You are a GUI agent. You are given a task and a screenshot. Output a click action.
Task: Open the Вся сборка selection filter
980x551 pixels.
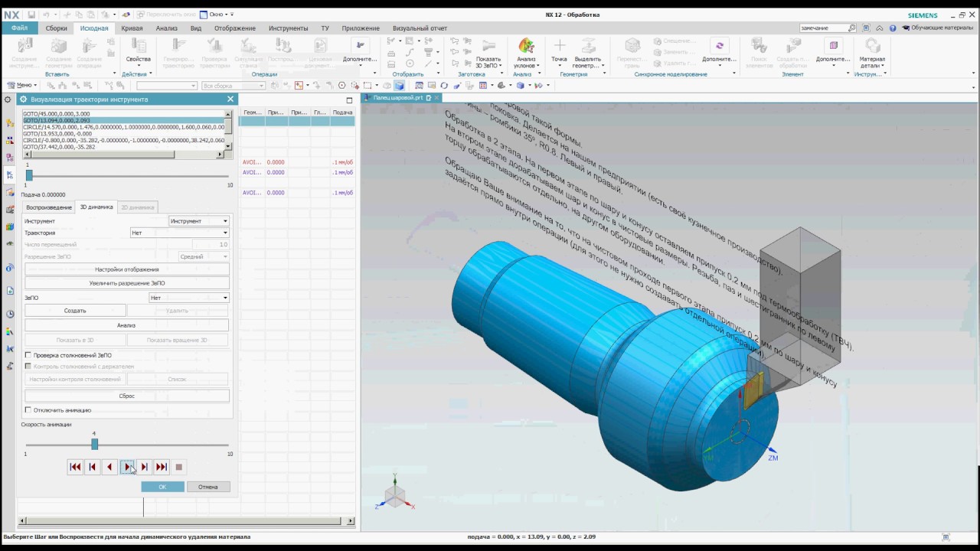(x=234, y=86)
